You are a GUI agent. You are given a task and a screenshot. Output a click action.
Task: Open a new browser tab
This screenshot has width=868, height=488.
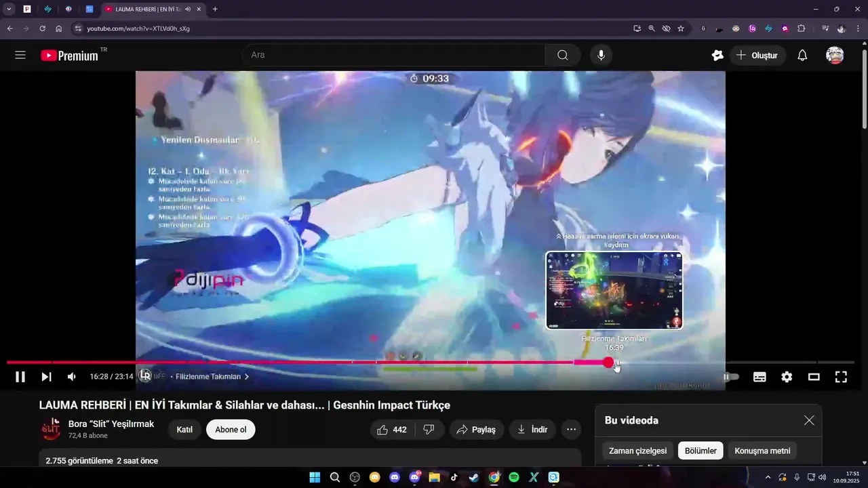[x=215, y=9]
